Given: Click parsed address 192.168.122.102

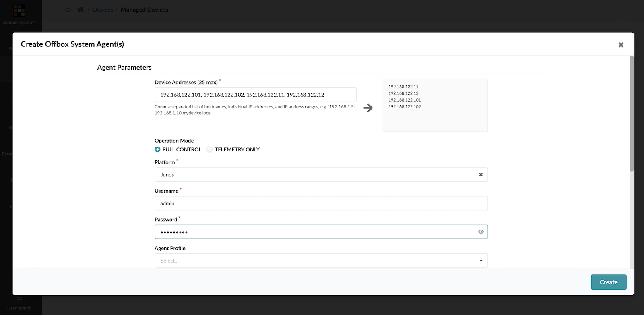Looking at the screenshot, I should pyautogui.click(x=405, y=107).
